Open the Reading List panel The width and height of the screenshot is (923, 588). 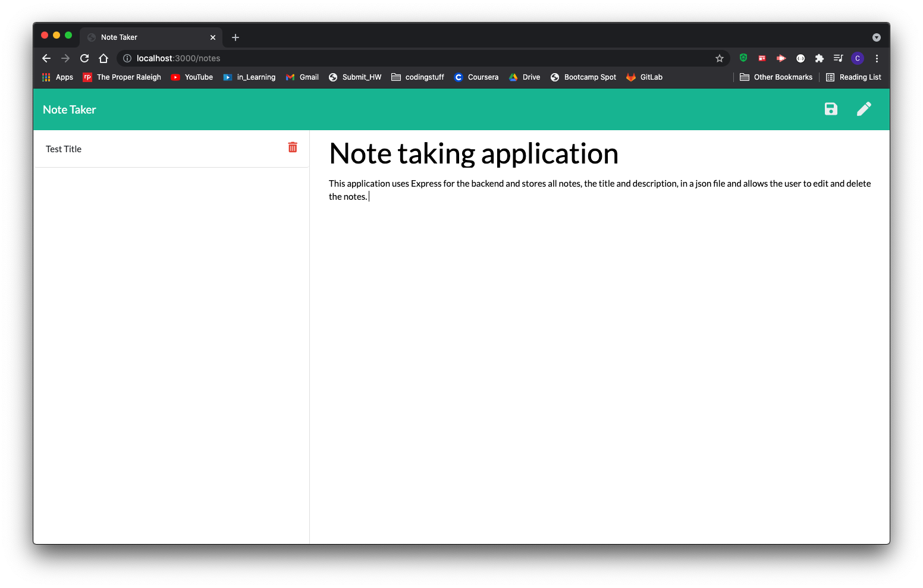854,77
